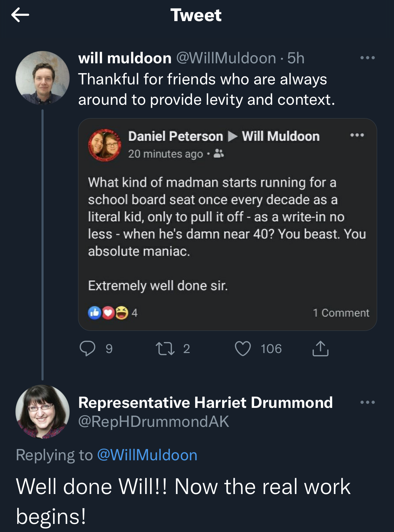The width and height of the screenshot is (394, 532).
Task: Share will muldoon's tweet
Action: tap(321, 348)
